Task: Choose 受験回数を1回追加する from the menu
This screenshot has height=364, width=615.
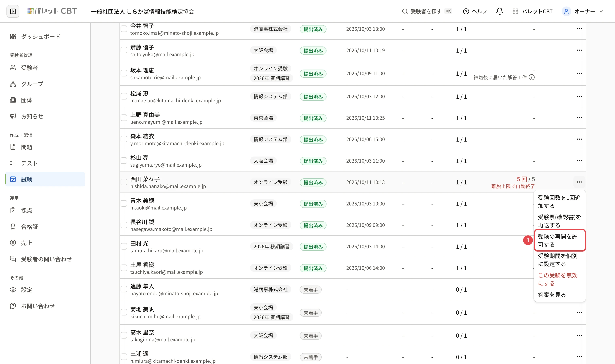Action: [x=560, y=202]
